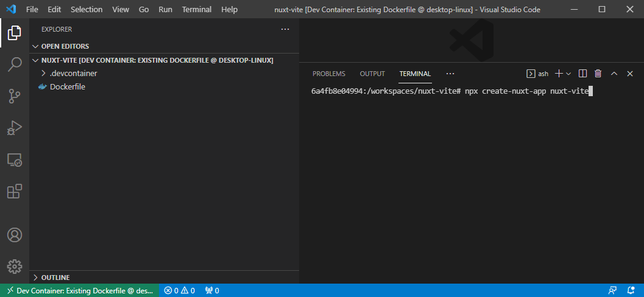The width and height of the screenshot is (644, 297).
Task: Open the Dockerfile in explorer
Action: click(165, 87)
